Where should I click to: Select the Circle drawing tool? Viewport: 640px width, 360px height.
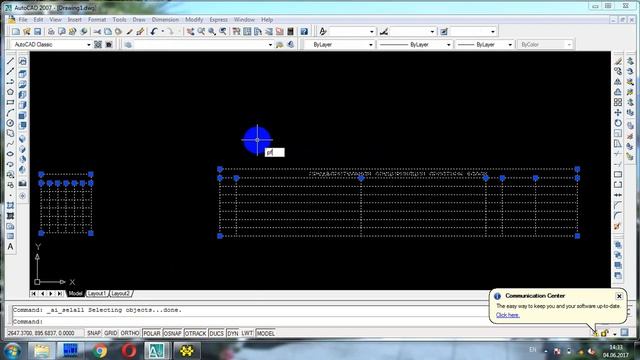10,123
